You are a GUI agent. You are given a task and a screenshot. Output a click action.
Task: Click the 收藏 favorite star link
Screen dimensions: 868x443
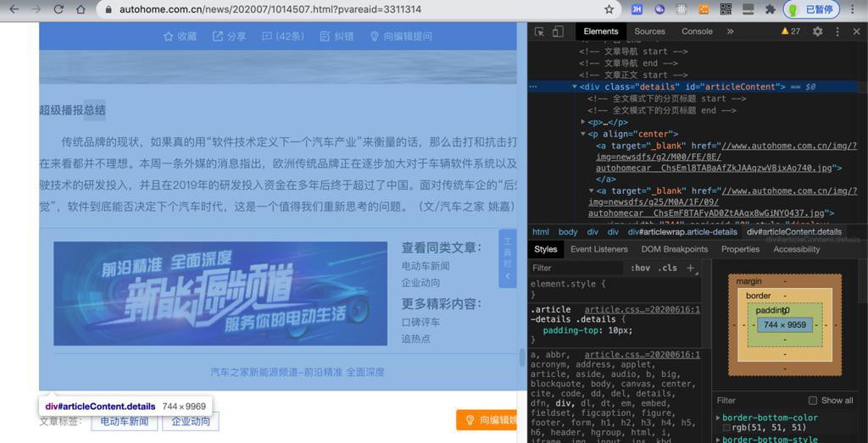coord(181,36)
